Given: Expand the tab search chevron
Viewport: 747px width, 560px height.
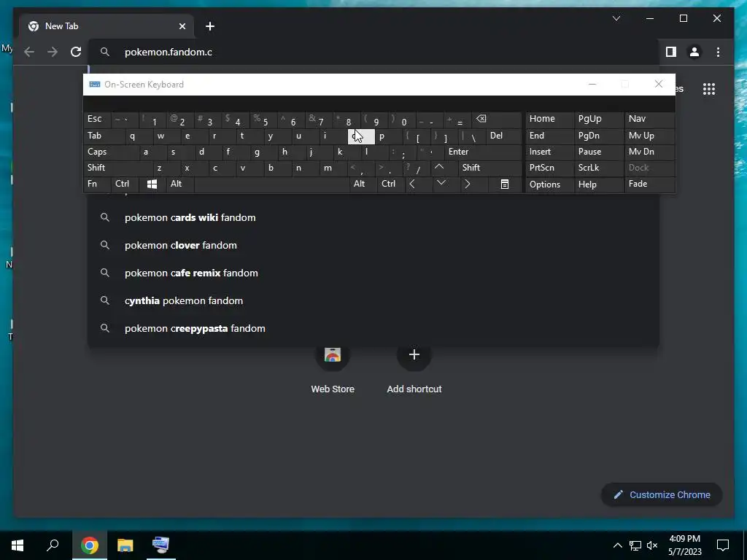Looking at the screenshot, I should pyautogui.click(x=616, y=18).
